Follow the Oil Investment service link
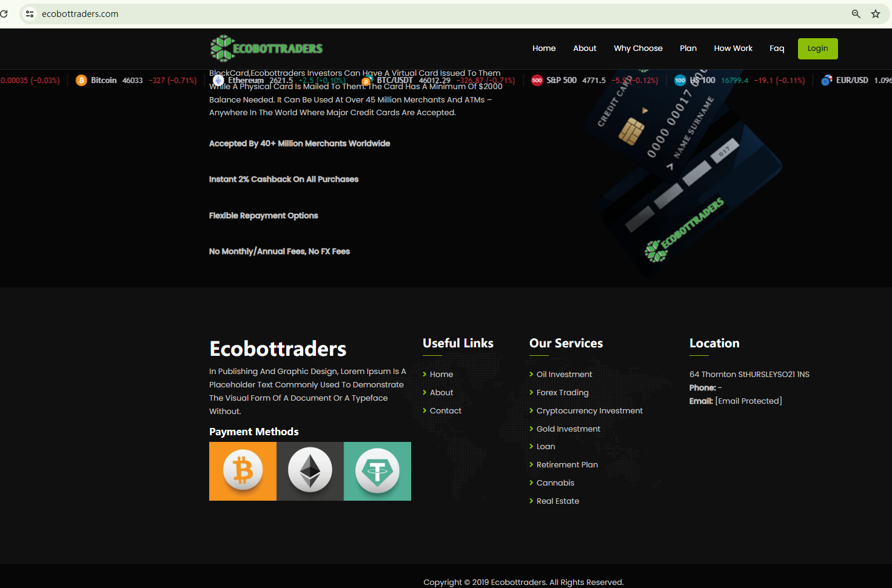Image resolution: width=892 pixels, height=588 pixels. tap(564, 375)
